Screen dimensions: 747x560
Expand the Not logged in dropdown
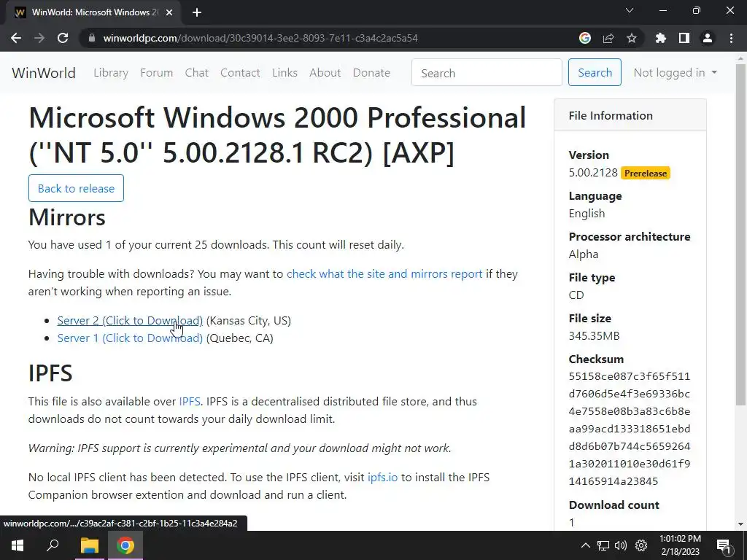click(x=675, y=73)
